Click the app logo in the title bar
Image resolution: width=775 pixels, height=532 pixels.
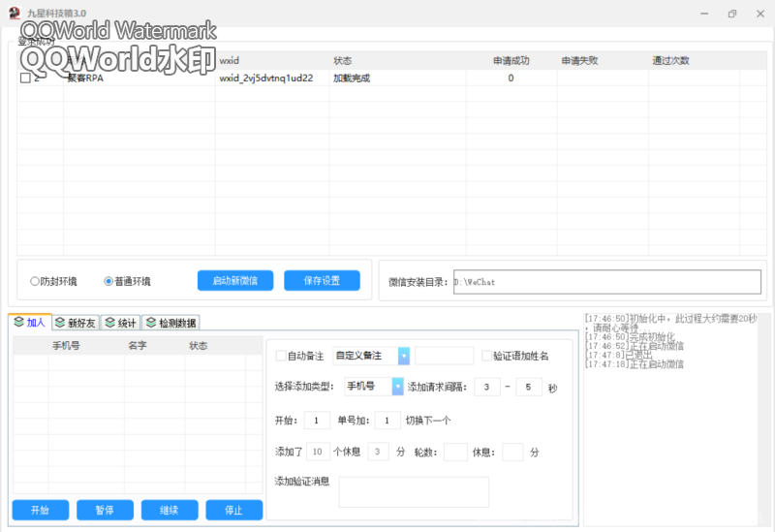(x=13, y=13)
